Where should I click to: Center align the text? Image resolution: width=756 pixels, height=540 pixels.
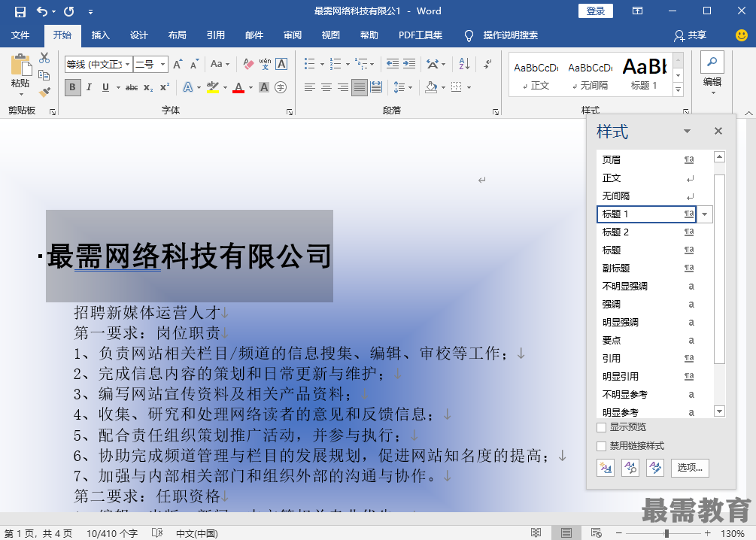326,87
